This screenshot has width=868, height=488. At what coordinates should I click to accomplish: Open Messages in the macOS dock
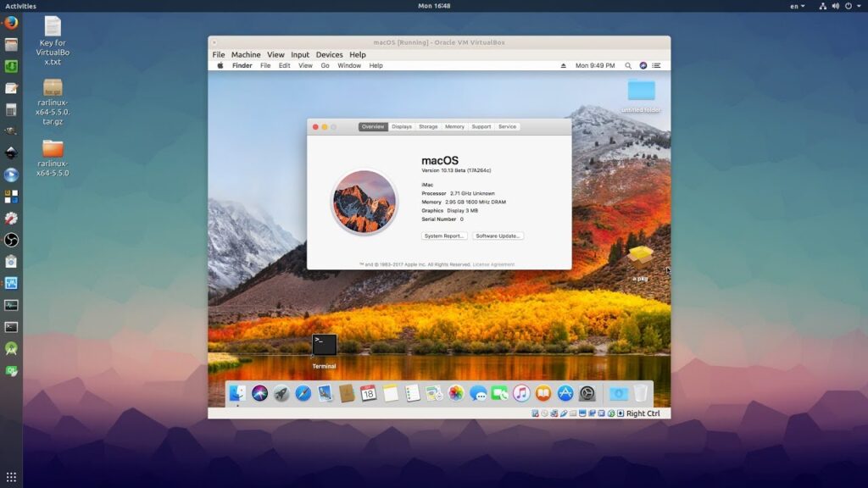click(478, 393)
